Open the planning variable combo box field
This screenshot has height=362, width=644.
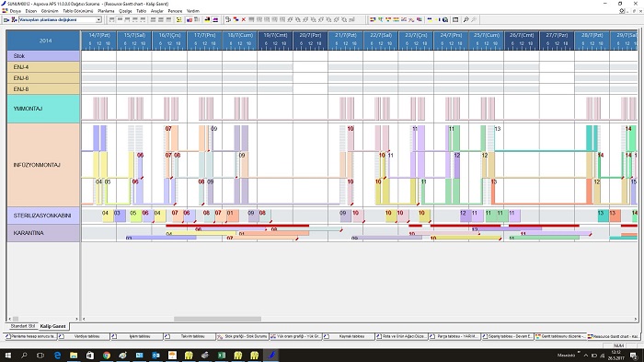coord(60,19)
